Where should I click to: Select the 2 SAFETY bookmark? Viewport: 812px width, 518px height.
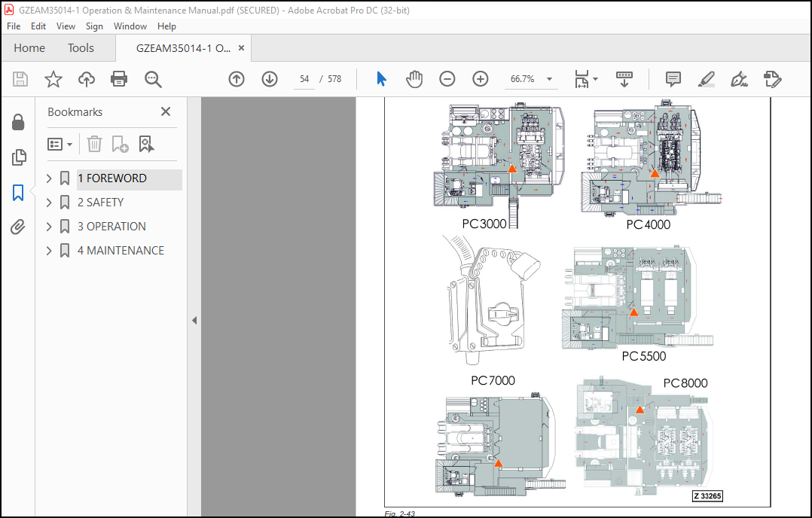point(100,203)
